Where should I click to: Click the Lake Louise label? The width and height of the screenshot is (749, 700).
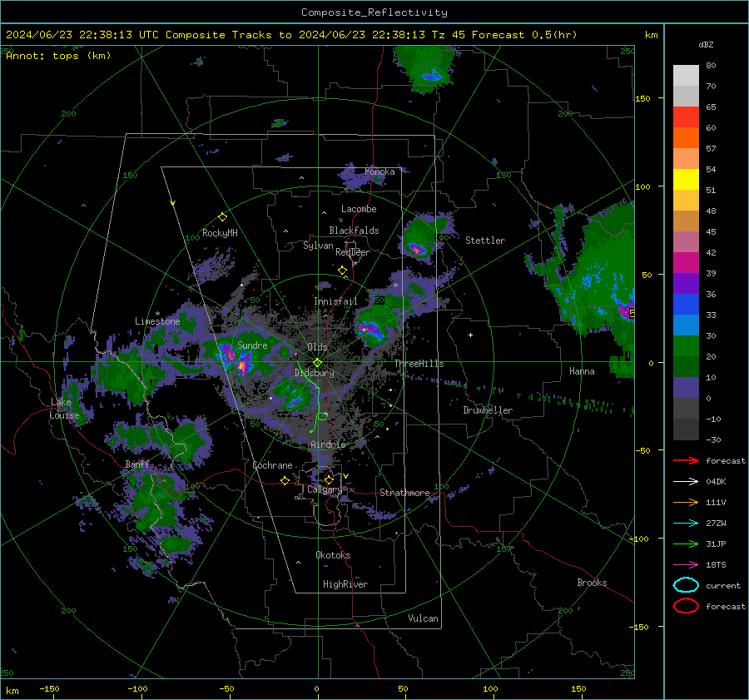coord(64,409)
